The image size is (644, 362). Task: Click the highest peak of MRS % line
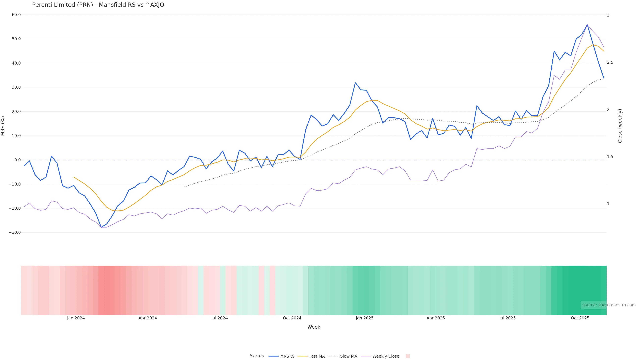[587, 25]
